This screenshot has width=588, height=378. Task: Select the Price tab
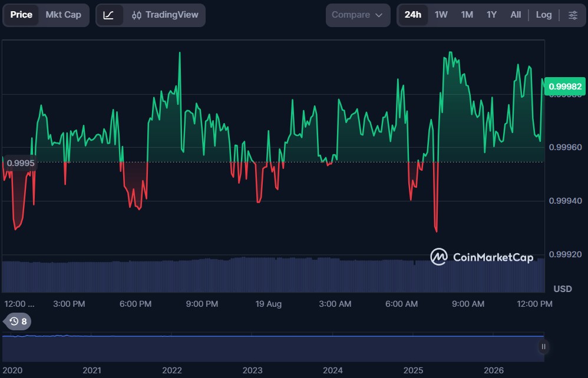pyautogui.click(x=21, y=15)
